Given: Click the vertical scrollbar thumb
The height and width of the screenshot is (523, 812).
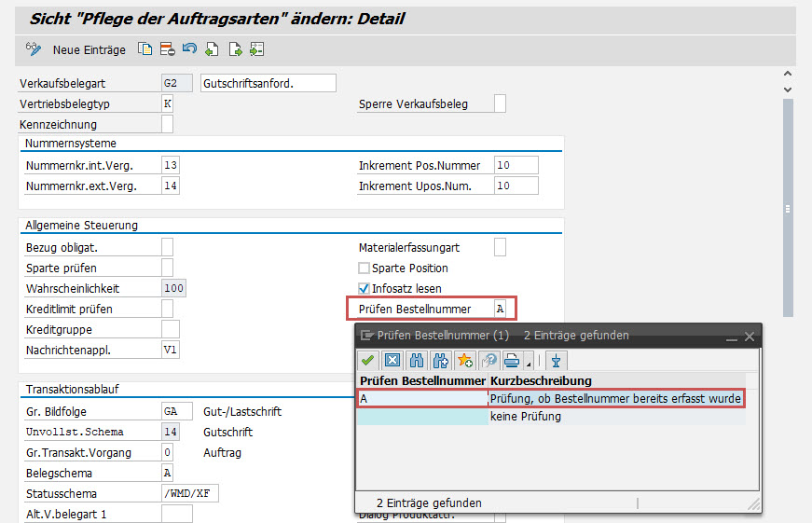Looking at the screenshot, I should click(788, 208).
